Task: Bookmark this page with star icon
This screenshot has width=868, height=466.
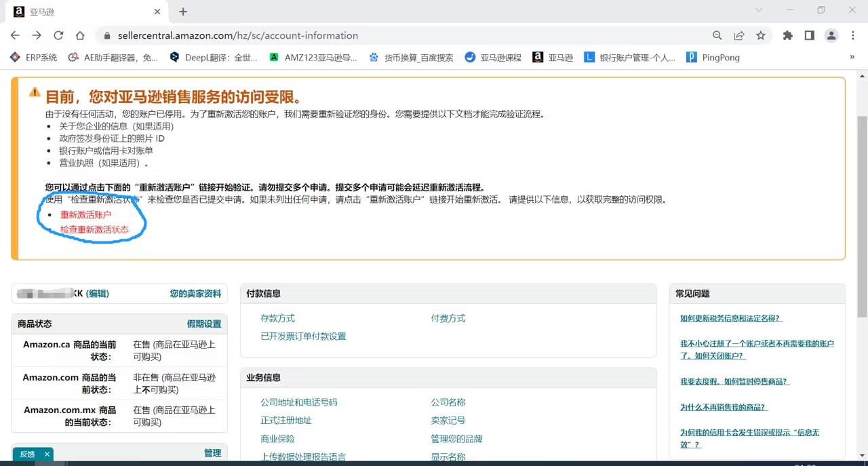Action: 761,35
